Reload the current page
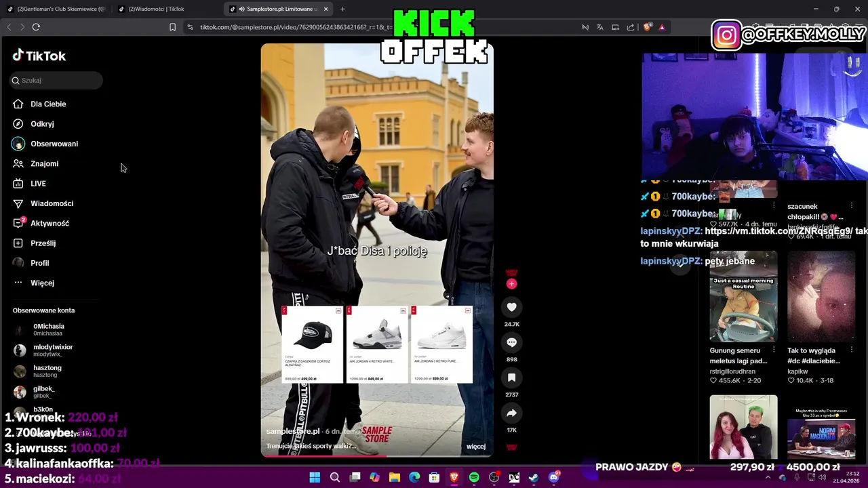 click(36, 27)
